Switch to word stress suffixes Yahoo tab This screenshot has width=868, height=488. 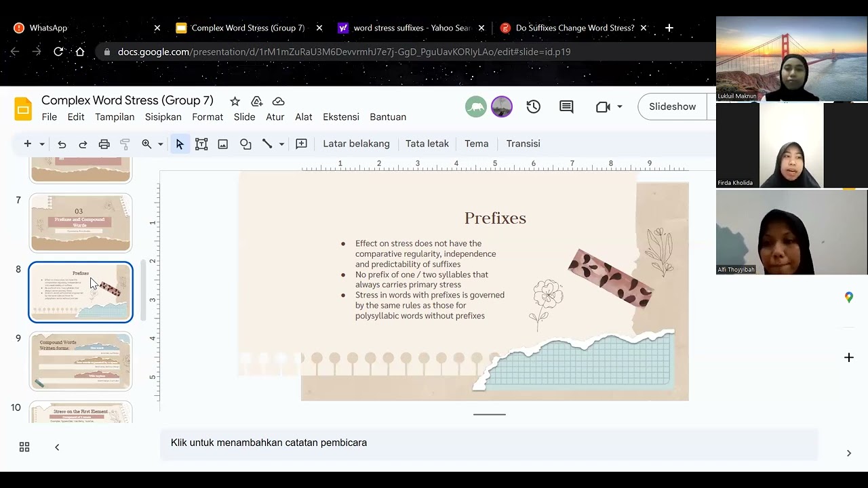[x=411, y=28]
